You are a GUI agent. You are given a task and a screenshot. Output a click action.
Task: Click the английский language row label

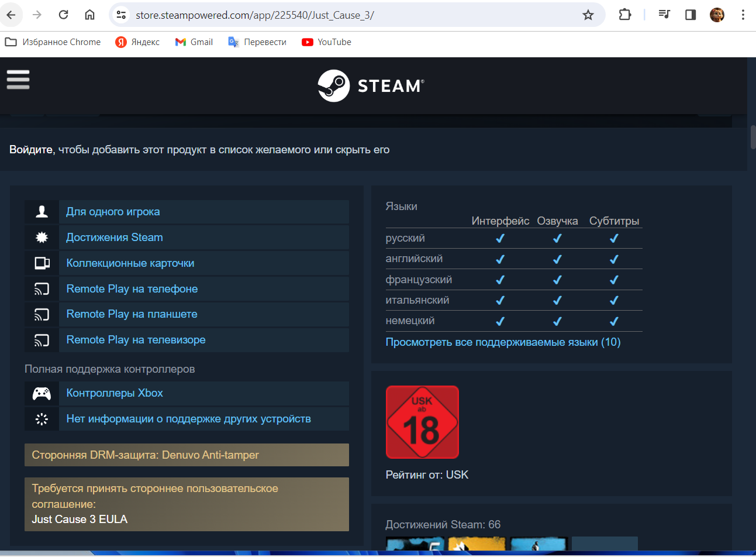[414, 259]
